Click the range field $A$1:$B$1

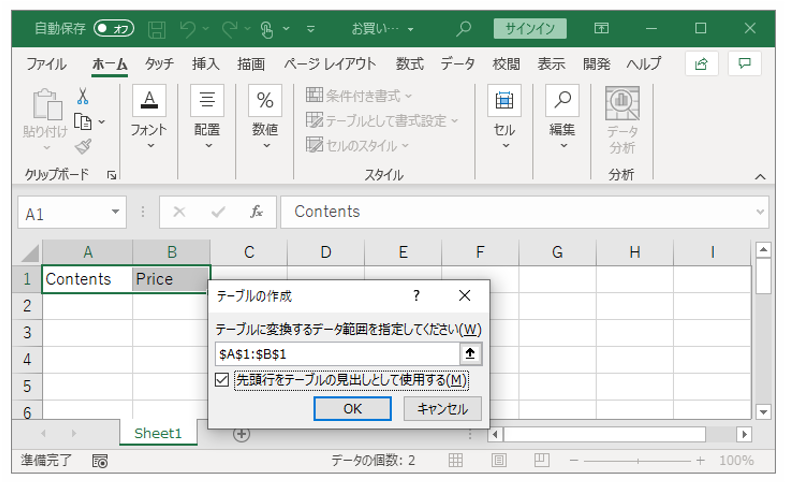(x=337, y=354)
